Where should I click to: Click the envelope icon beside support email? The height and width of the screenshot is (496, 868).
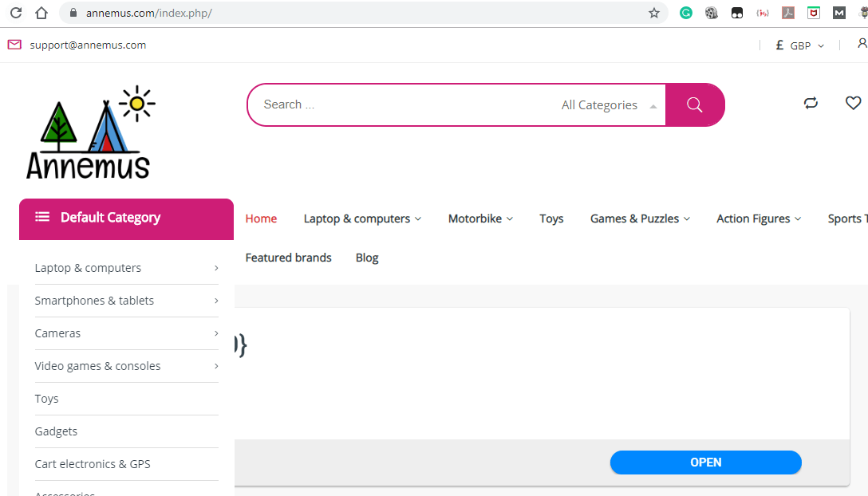click(x=14, y=45)
